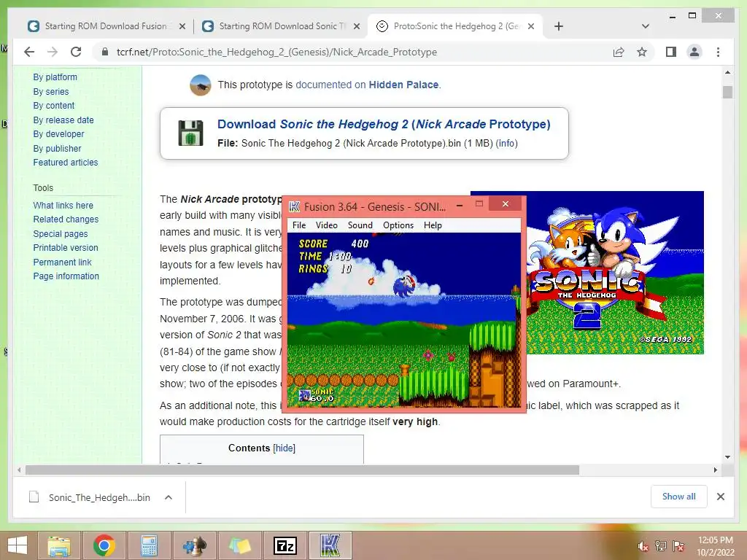The height and width of the screenshot is (560, 747).
Task: Close the Starting ROM Download Fusion tab
Action: point(182,27)
